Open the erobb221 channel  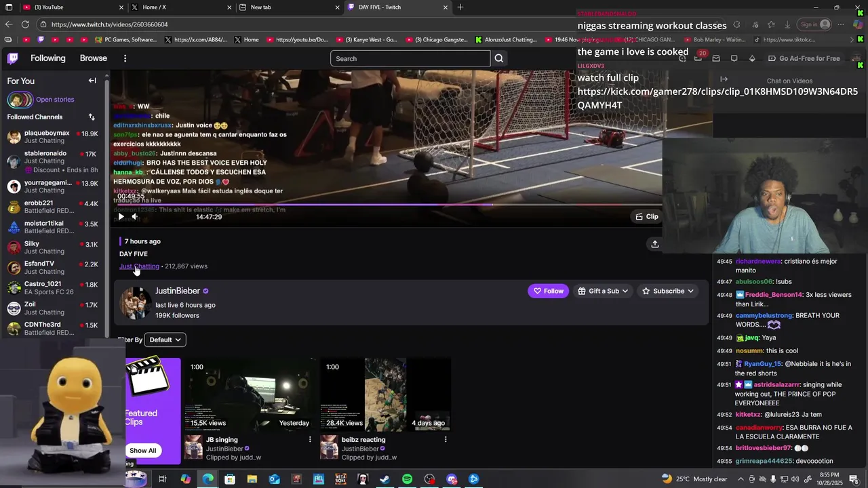point(53,207)
